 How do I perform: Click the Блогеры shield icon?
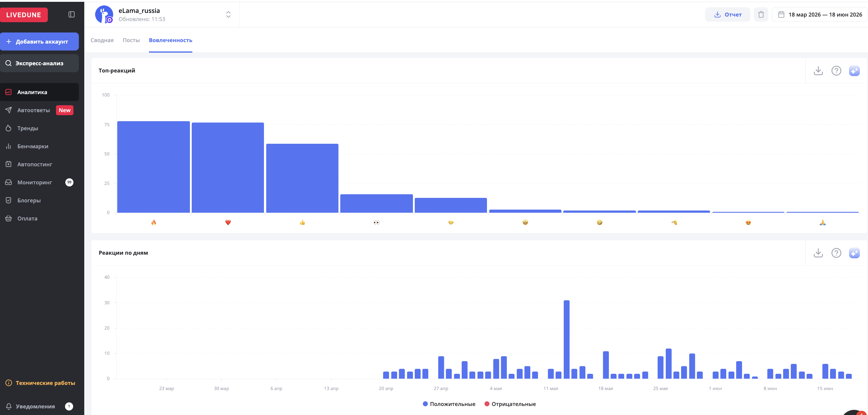[8, 200]
